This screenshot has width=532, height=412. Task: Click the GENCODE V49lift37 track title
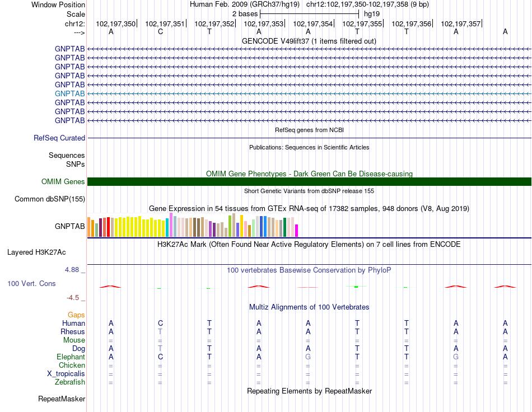tap(309, 41)
